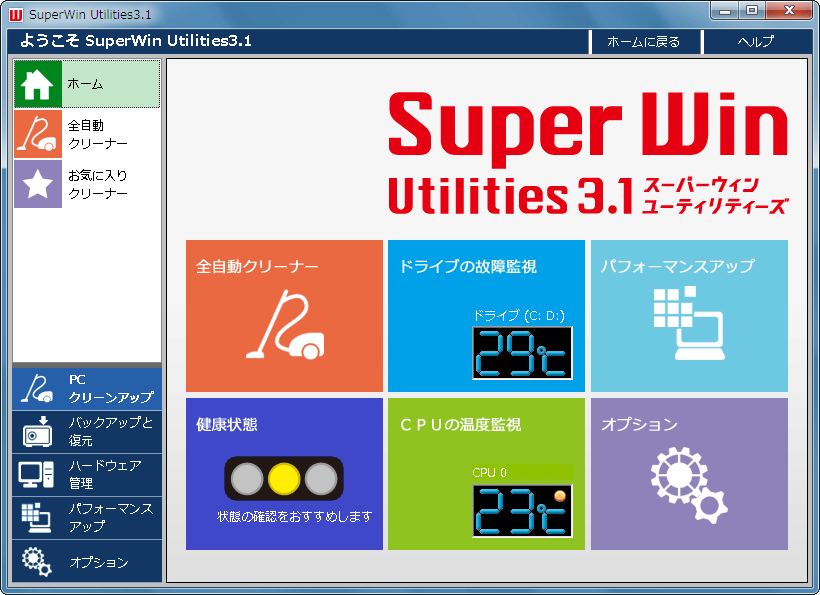Click the Super Win Utilities 3.1 logo
Screen dimensions: 820x595
[588, 154]
